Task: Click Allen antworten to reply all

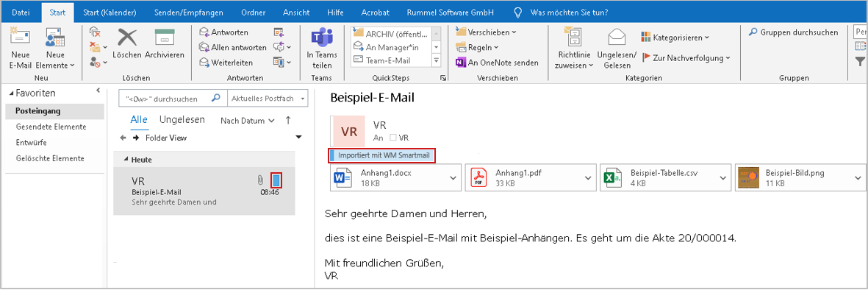Action: click(232, 48)
